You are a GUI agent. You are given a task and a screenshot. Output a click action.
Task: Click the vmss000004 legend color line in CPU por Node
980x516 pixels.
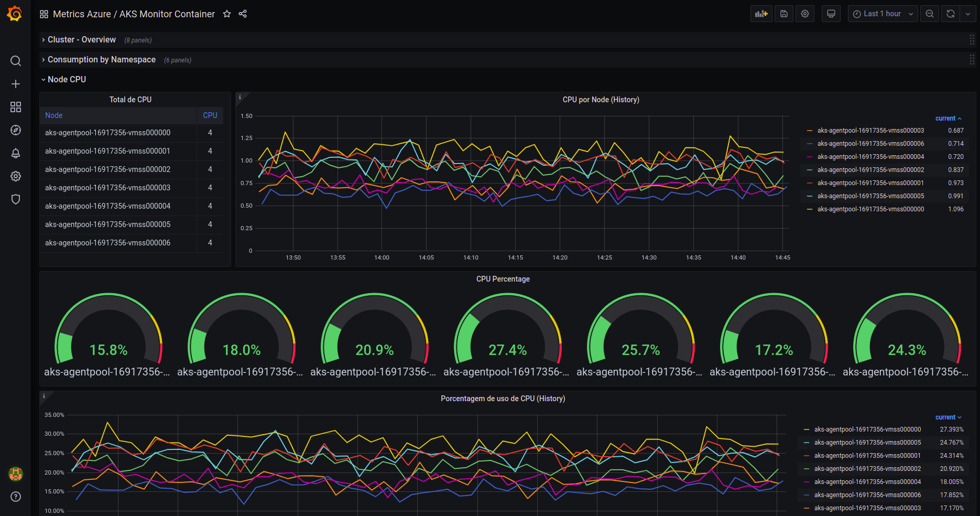(x=810, y=157)
